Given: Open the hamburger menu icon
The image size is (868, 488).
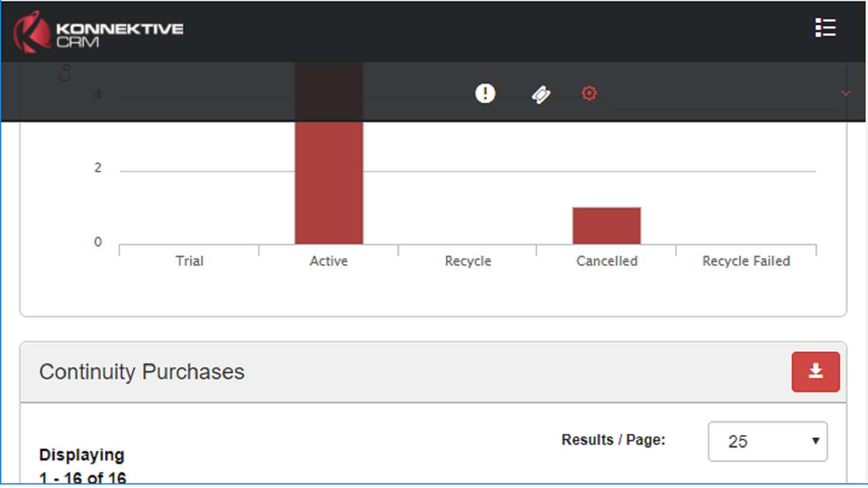Looking at the screenshot, I should click(x=825, y=28).
